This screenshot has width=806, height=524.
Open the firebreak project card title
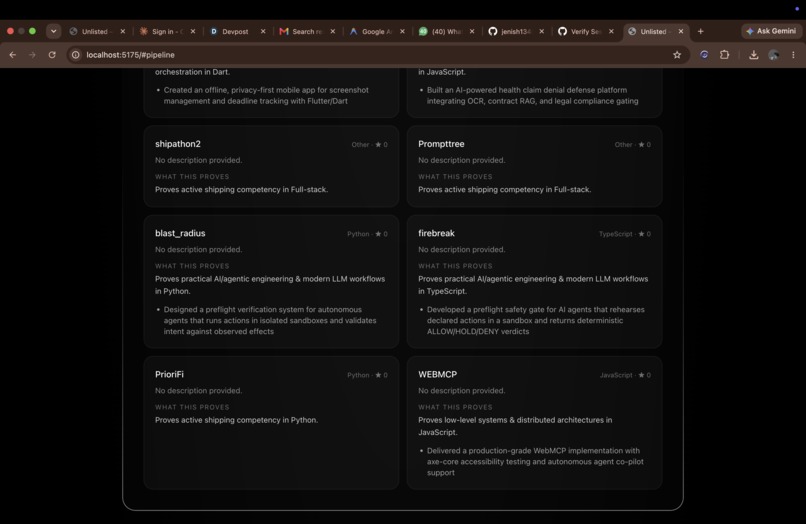pyautogui.click(x=436, y=233)
